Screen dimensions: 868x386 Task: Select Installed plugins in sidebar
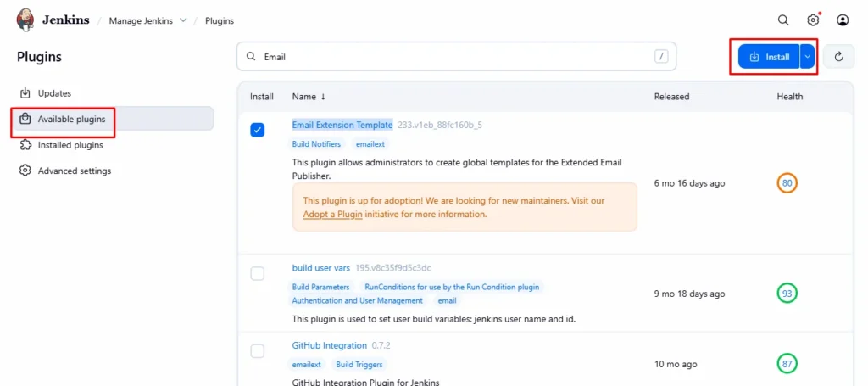pyautogui.click(x=70, y=145)
